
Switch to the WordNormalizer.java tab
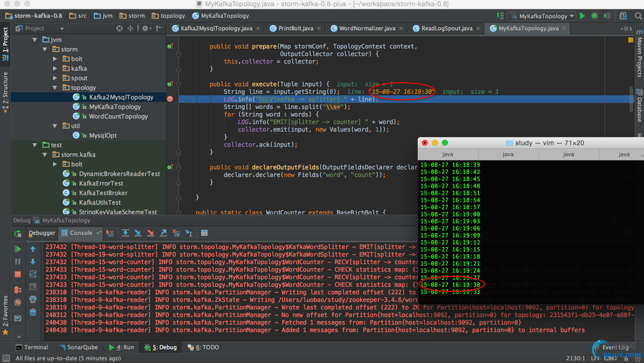(367, 28)
